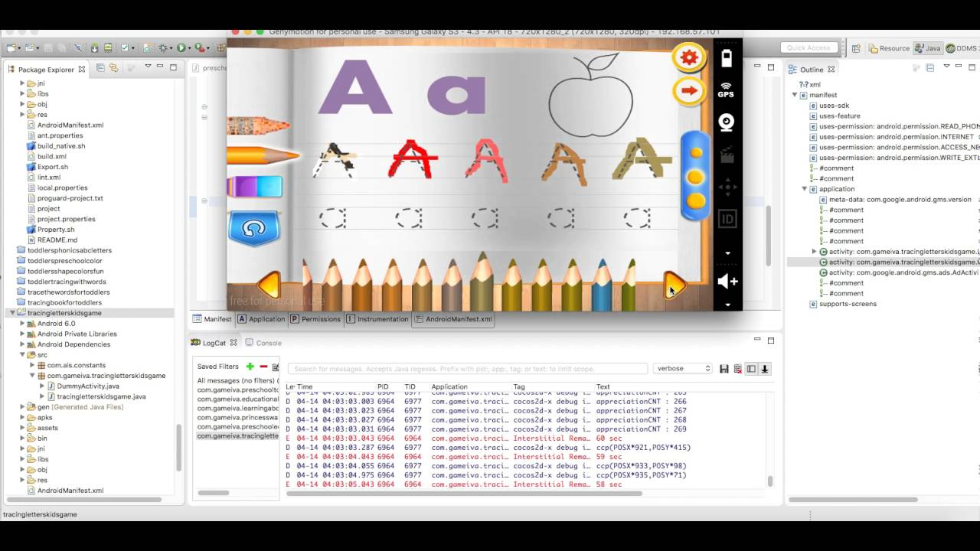Screen dimensions: 980x551
Task: Raise volume in Genymotion sidebar
Action: pos(727,282)
